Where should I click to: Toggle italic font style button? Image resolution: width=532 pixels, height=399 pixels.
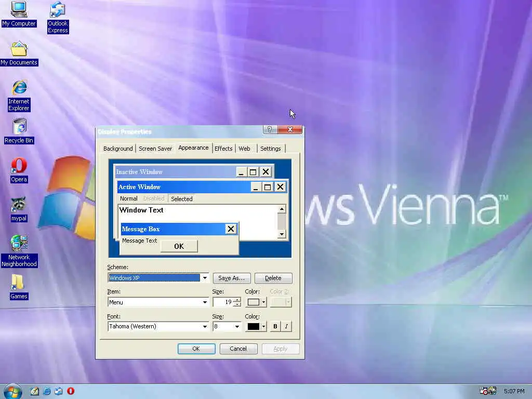pyautogui.click(x=286, y=326)
